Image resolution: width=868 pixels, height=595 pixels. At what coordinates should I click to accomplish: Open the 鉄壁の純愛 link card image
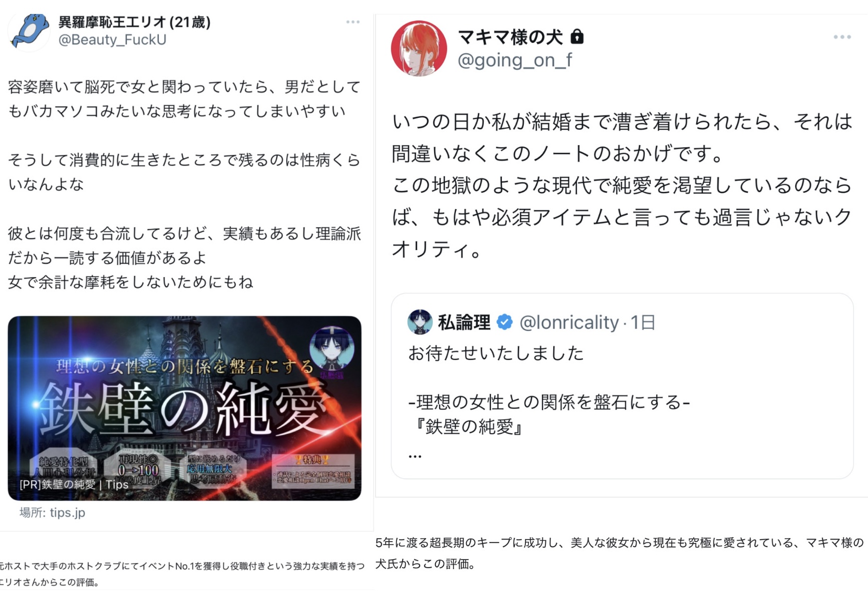[184, 408]
